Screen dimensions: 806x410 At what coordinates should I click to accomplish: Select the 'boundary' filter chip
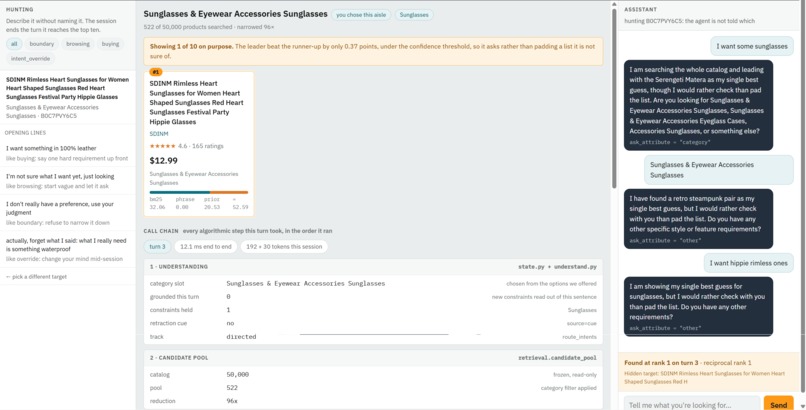tap(42, 44)
